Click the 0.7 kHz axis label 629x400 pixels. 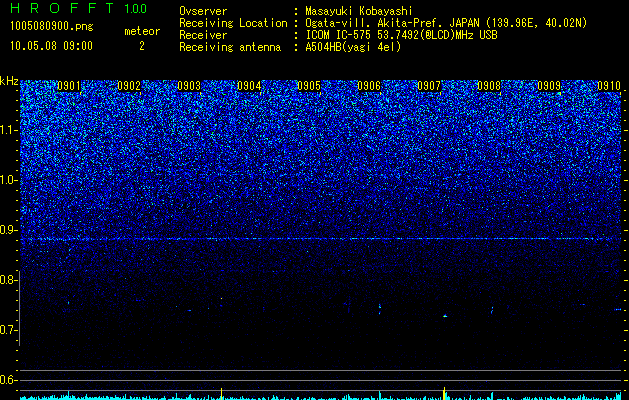[x=9, y=330]
